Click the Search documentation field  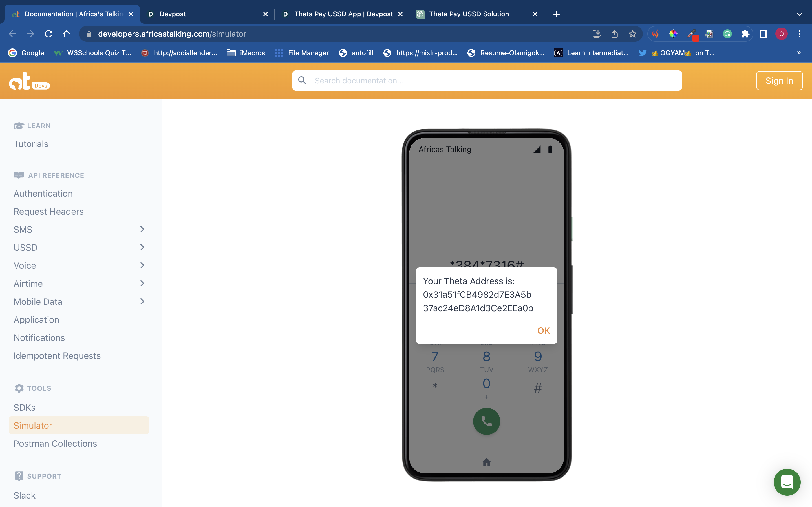[487, 81]
